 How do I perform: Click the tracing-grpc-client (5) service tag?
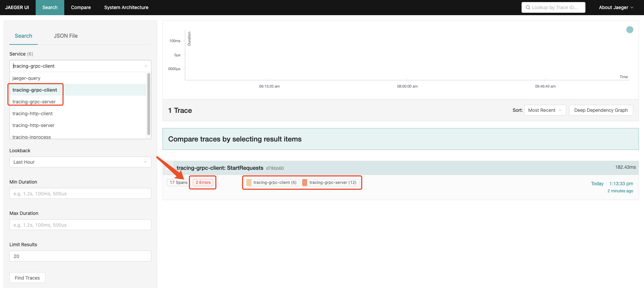[x=272, y=183]
